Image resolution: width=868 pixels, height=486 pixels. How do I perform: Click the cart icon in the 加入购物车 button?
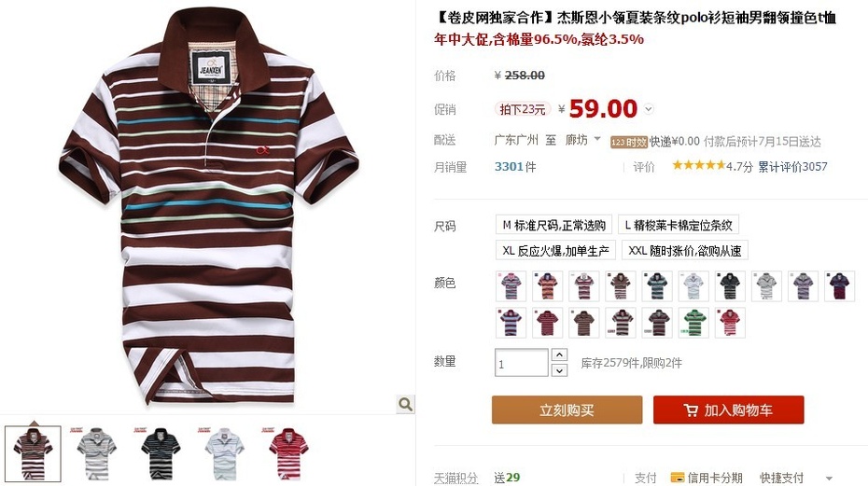[x=691, y=410]
